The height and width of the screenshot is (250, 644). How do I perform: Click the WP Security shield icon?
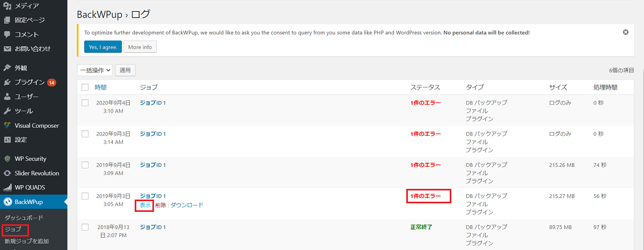tap(8, 159)
